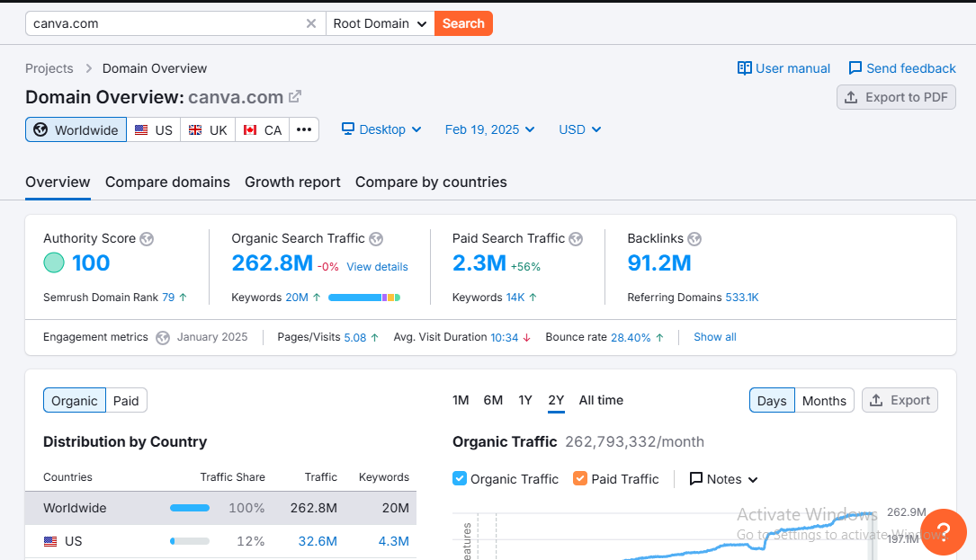Switch to the Growth report tab

pos(292,182)
